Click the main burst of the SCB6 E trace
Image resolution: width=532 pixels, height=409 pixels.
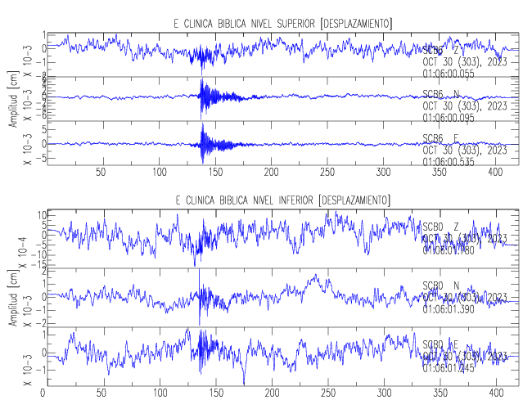(x=205, y=143)
